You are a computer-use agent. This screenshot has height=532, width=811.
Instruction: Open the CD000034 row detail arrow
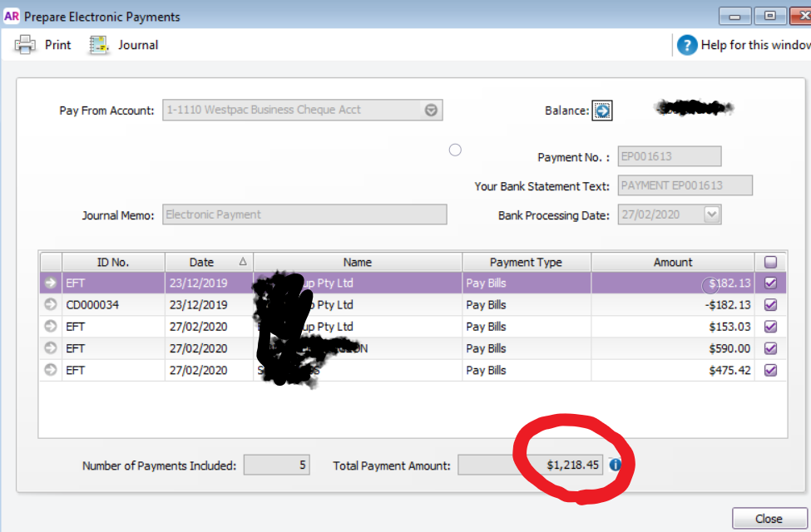pos(51,305)
